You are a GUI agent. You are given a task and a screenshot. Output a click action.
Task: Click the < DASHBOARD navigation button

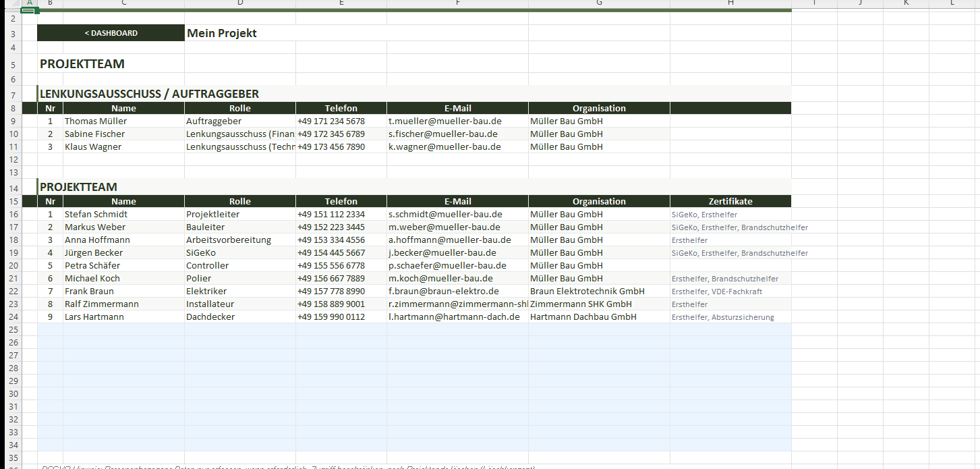coord(111,33)
